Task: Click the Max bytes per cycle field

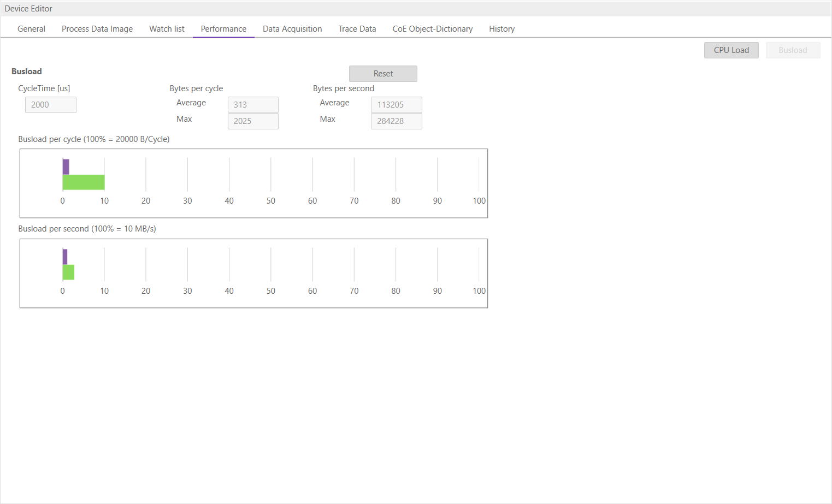Action: pos(253,121)
